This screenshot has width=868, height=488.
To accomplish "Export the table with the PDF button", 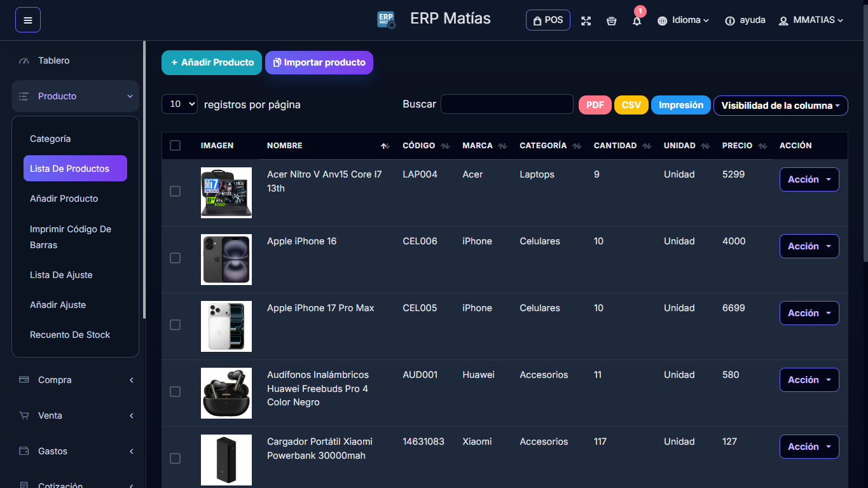I will point(595,105).
